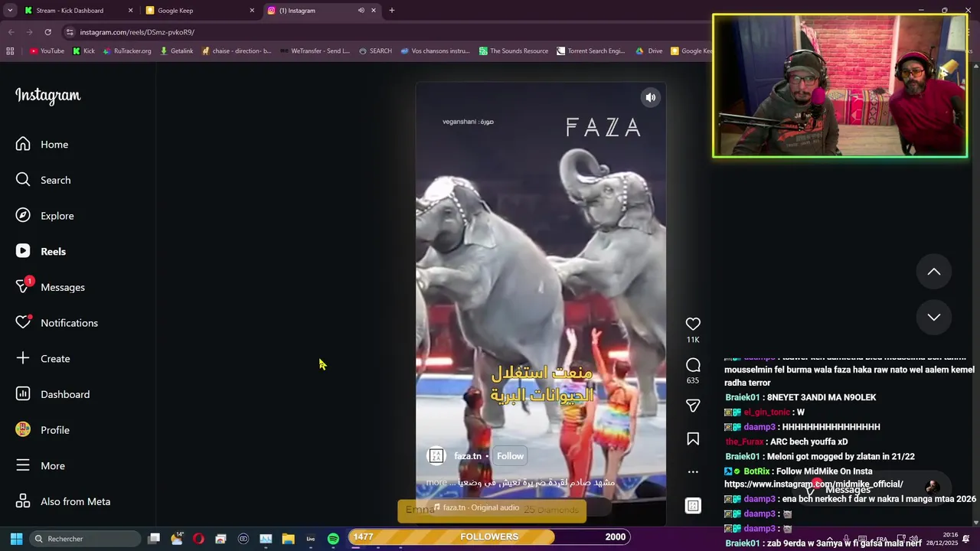
Task: Open The Sounds Resource bookmark
Action: click(514, 51)
